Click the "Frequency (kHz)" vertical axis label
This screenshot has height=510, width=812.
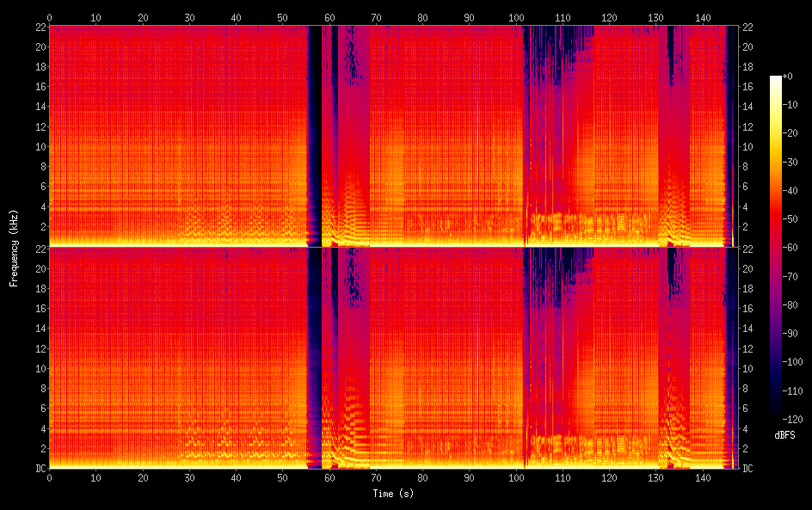pyautogui.click(x=13, y=247)
